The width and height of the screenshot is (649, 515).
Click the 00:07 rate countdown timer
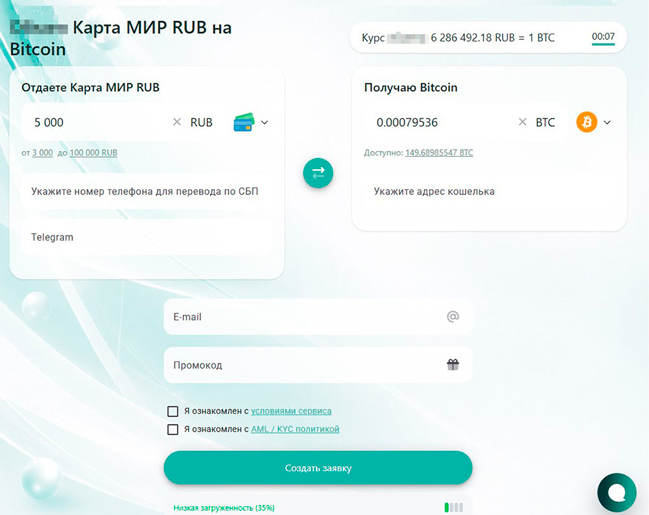point(603,37)
